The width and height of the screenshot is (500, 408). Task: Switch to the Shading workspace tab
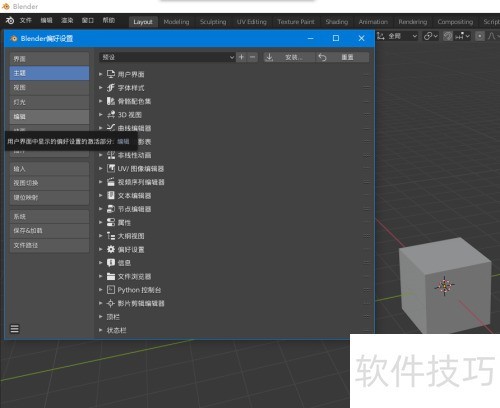pyautogui.click(x=337, y=22)
